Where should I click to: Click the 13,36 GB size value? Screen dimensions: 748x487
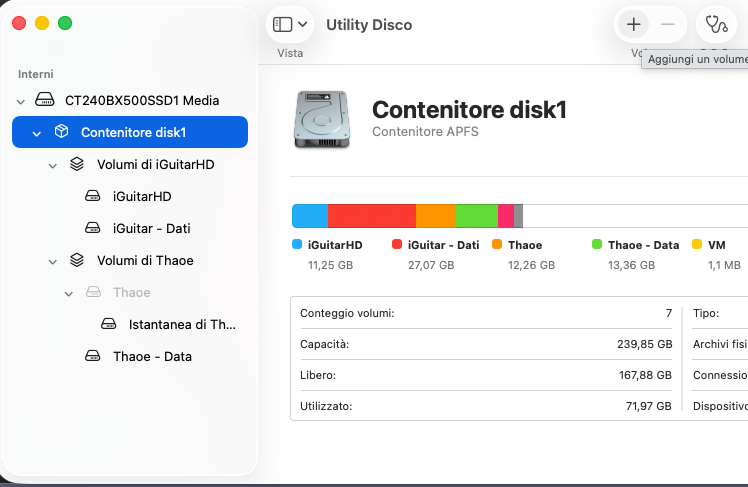click(631, 265)
